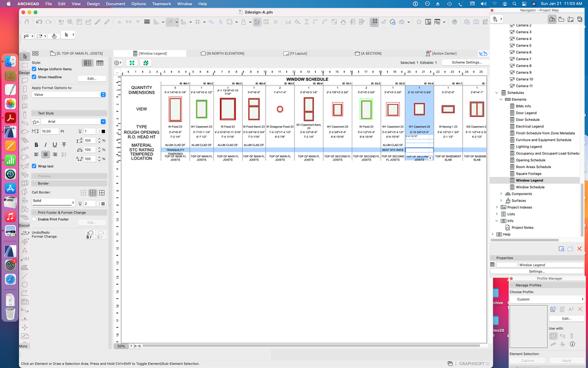
Task: Click the Settings button under Properties
Action: pyautogui.click(x=536, y=271)
